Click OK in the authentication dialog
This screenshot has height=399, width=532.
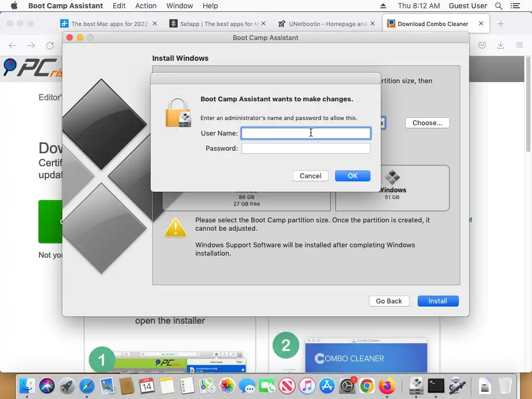click(353, 176)
